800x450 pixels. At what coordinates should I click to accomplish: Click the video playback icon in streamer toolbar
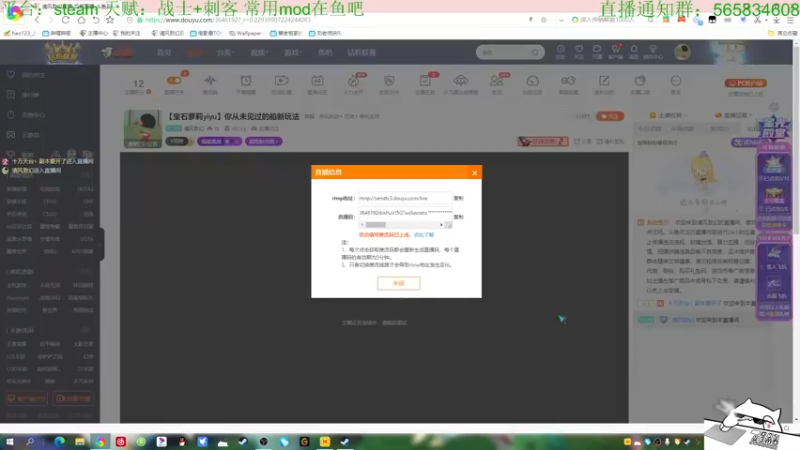click(281, 81)
